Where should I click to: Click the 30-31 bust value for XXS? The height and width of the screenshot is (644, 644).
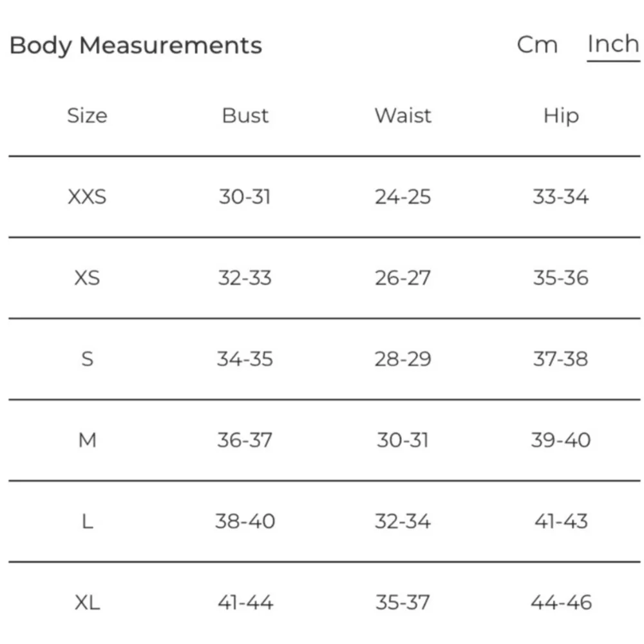pyautogui.click(x=245, y=196)
